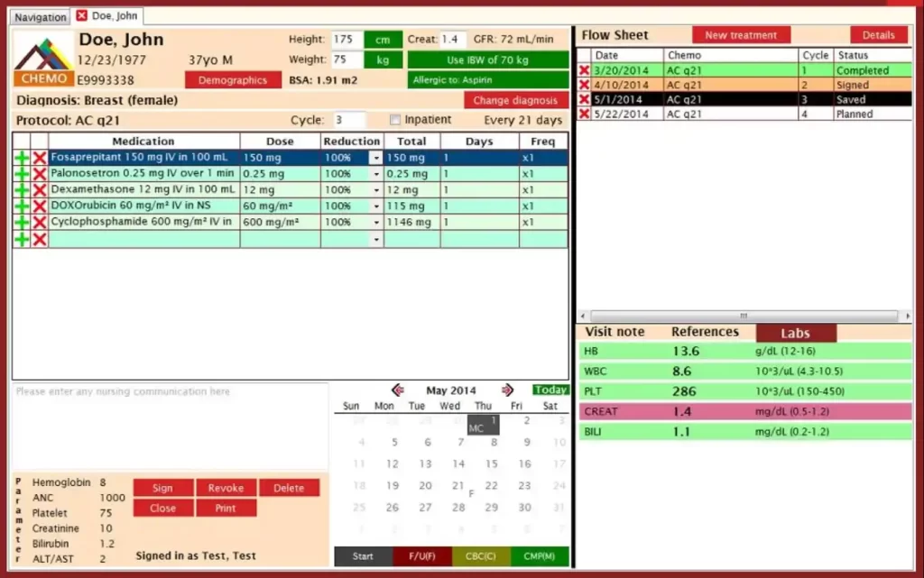924x578 pixels.
Task: Advance the calendar to June 2014
Action: pos(507,390)
